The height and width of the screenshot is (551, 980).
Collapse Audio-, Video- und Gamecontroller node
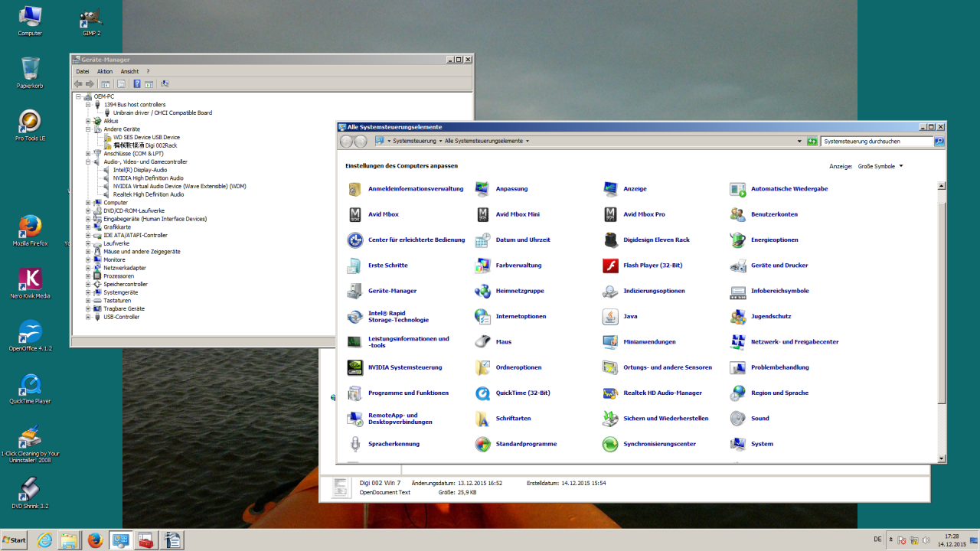click(x=88, y=161)
